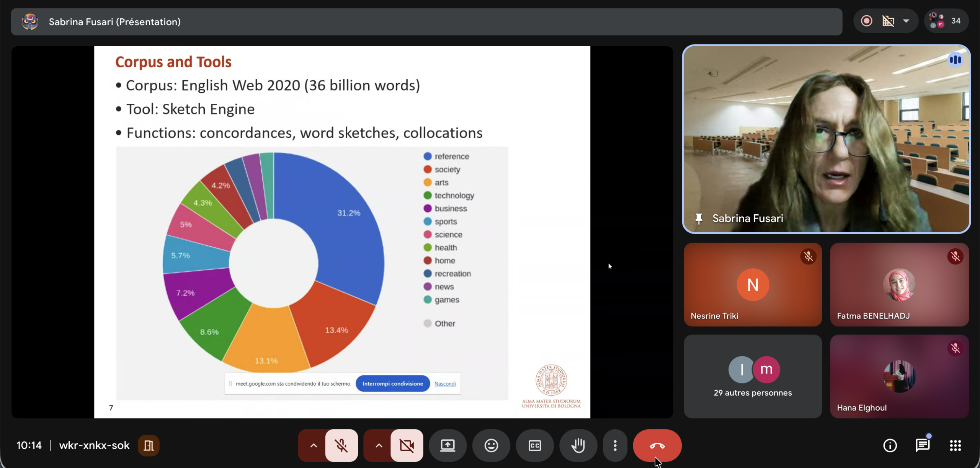The width and height of the screenshot is (980, 468).
Task: Open the dropdown arrow beside the recording icon
Action: (906, 21)
